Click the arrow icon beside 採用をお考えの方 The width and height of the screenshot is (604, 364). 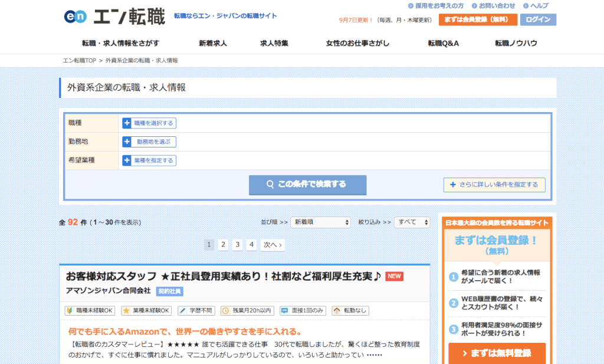click(x=411, y=6)
